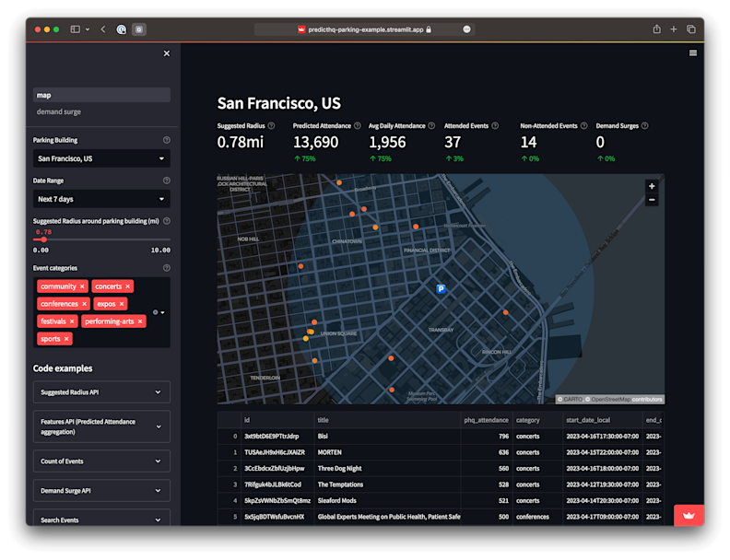Zoom in on the map
Image resolution: width=730 pixels, height=560 pixels.
652,186
